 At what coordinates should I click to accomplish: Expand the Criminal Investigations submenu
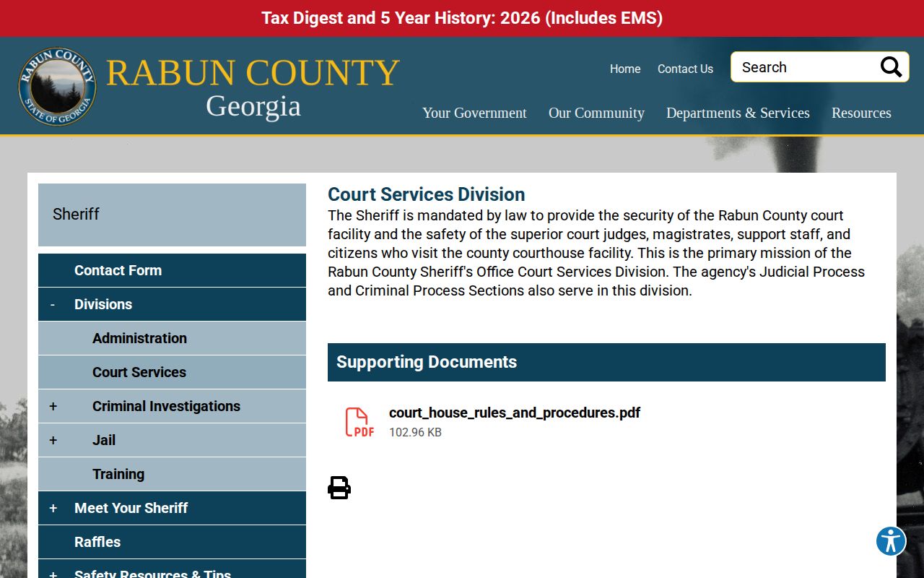53,407
